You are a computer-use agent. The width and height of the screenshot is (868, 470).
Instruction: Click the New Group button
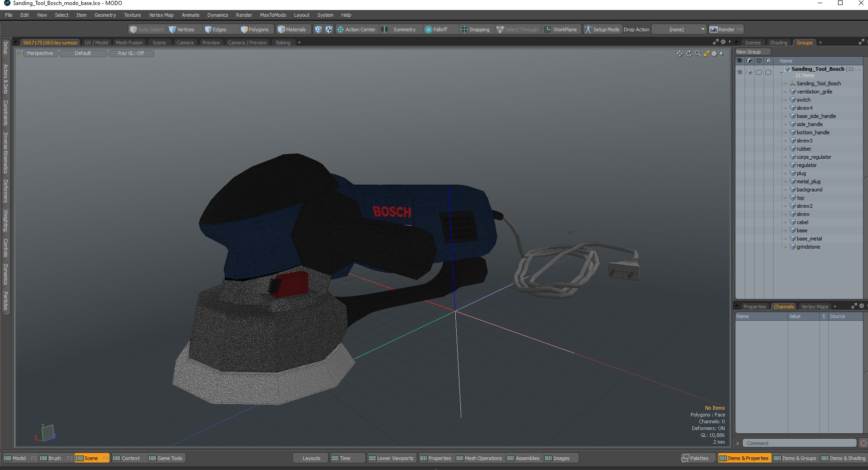tap(753, 52)
